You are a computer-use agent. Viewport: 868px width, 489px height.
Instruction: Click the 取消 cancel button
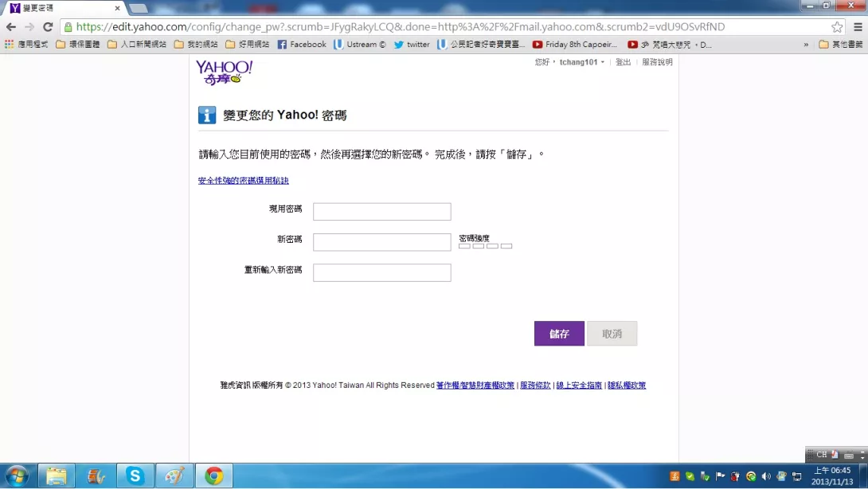click(x=612, y=334)
